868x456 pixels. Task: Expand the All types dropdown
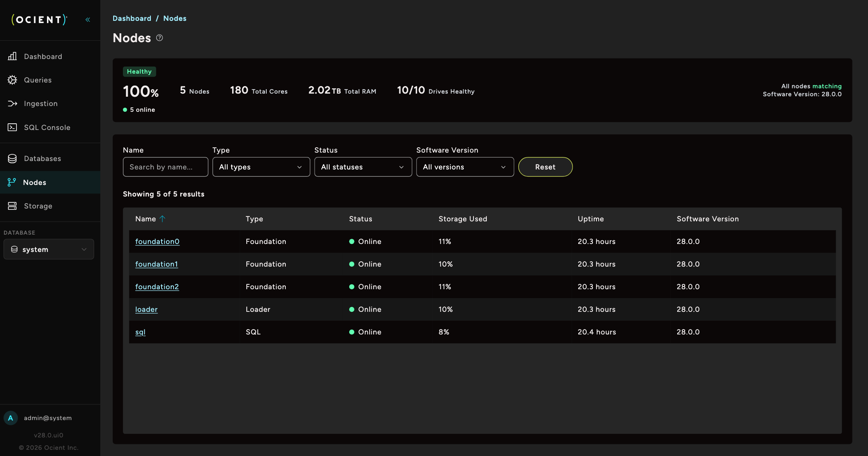click(261, 167)
